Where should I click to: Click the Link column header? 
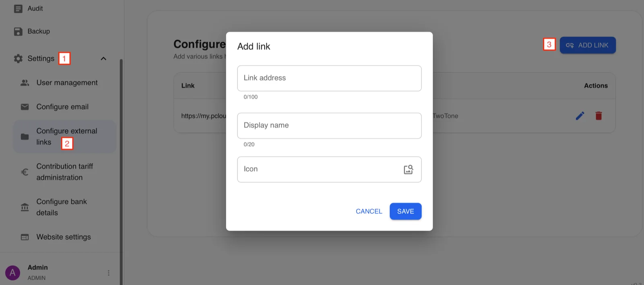click(x=188, y=86)
